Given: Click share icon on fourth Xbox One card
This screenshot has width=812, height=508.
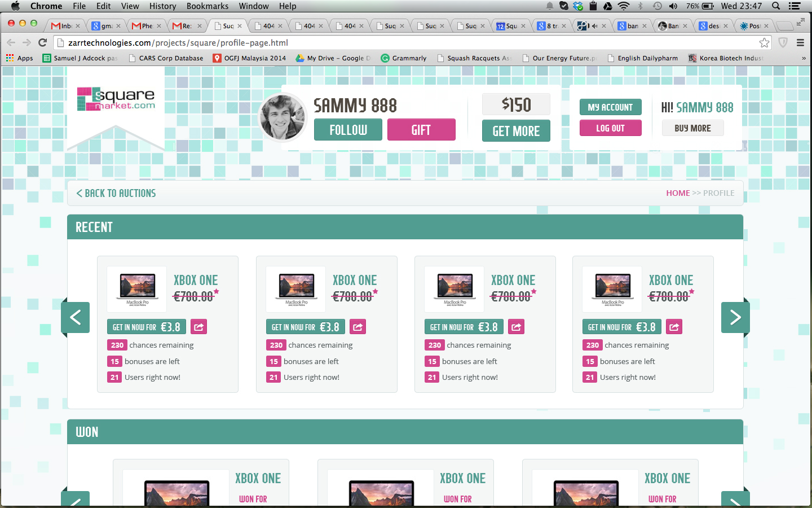Looking at the screenshot, I should pos(674,327).
